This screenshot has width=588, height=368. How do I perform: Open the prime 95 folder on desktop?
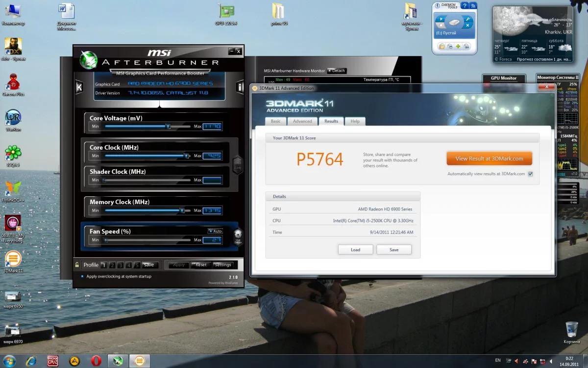click(x=279, y=15)
